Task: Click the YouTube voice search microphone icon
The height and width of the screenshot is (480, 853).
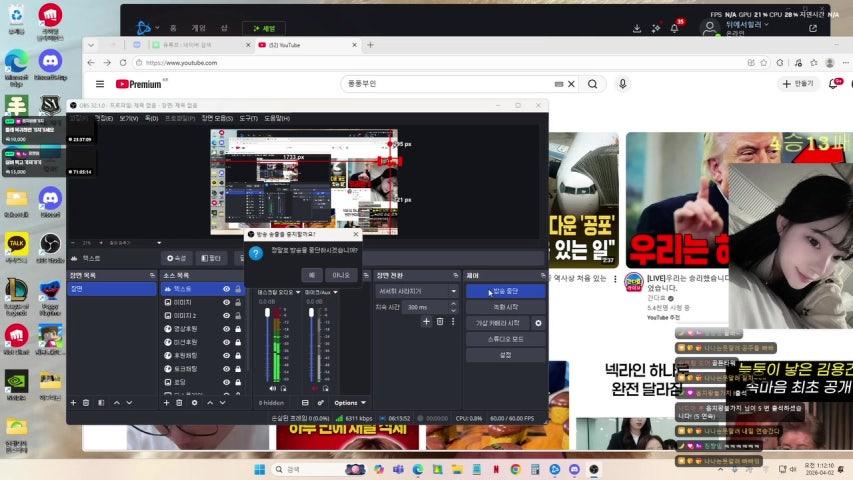Action: click(x=623, y=84)
